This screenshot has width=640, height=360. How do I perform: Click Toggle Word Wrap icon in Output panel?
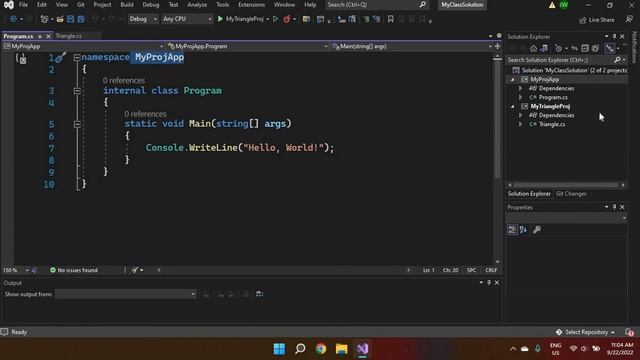click(x=260, y=294)
